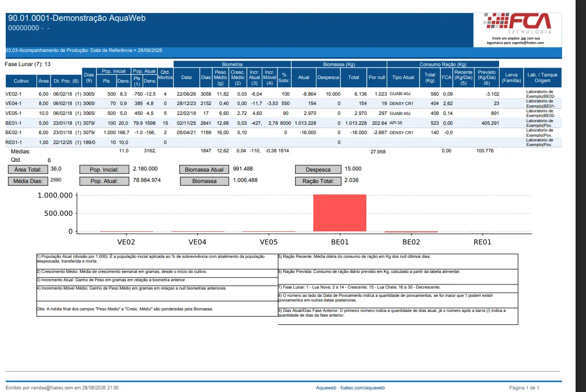Click DENSY CR1 feed type in BE02-1 row
This screenshot has width=586, height=392.
point(401,133)
